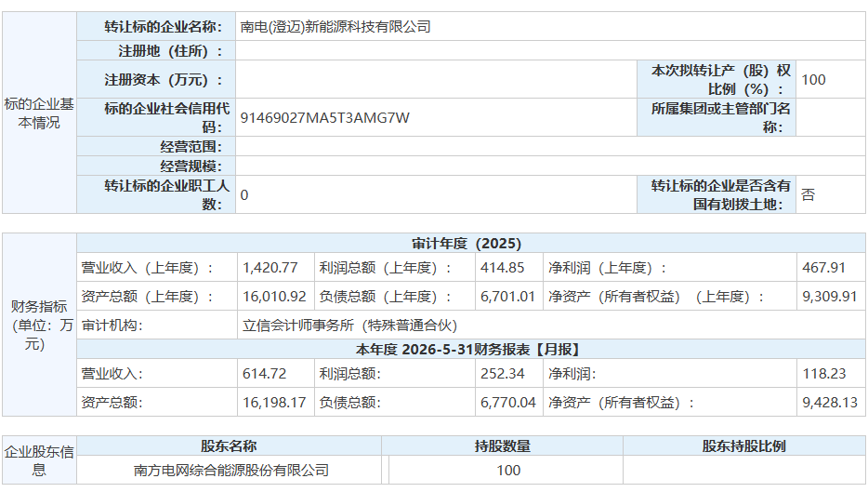The height and width of the screenshot is (492, 868).
Task: Click the 转让标的企业职工人数 label
Action: tap(166, 194)
